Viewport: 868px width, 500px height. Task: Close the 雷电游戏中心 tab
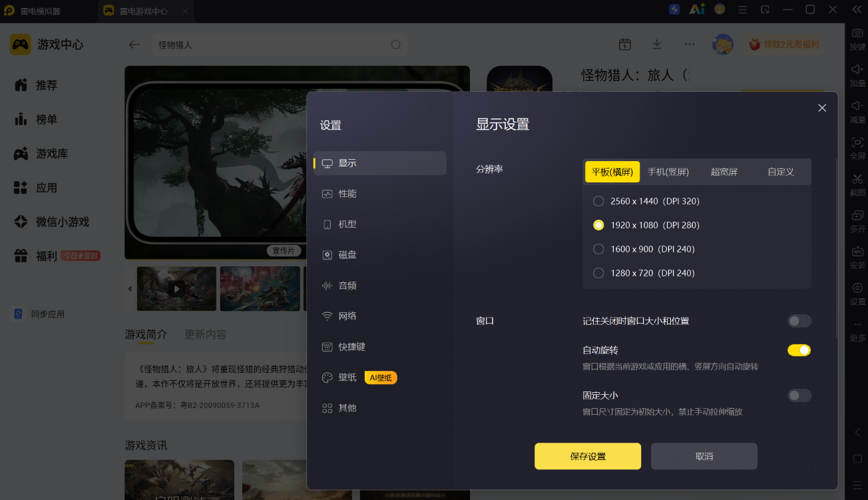(185, 11)
